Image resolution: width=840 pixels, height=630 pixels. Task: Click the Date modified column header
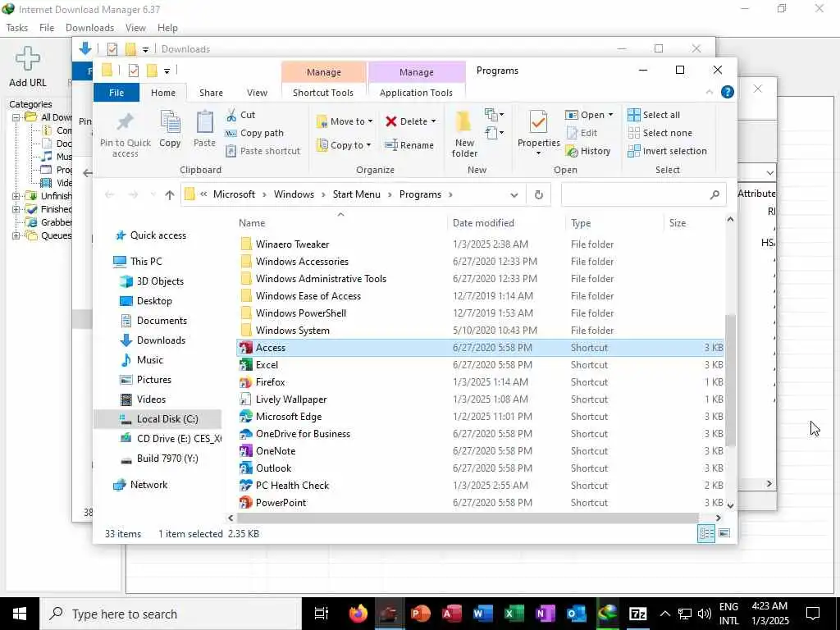483,223
